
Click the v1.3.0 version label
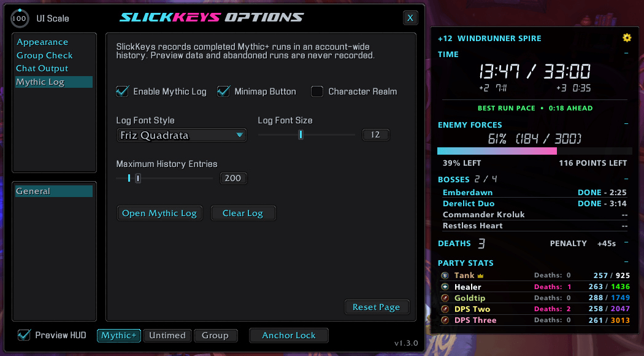click(x=406, y=343)
